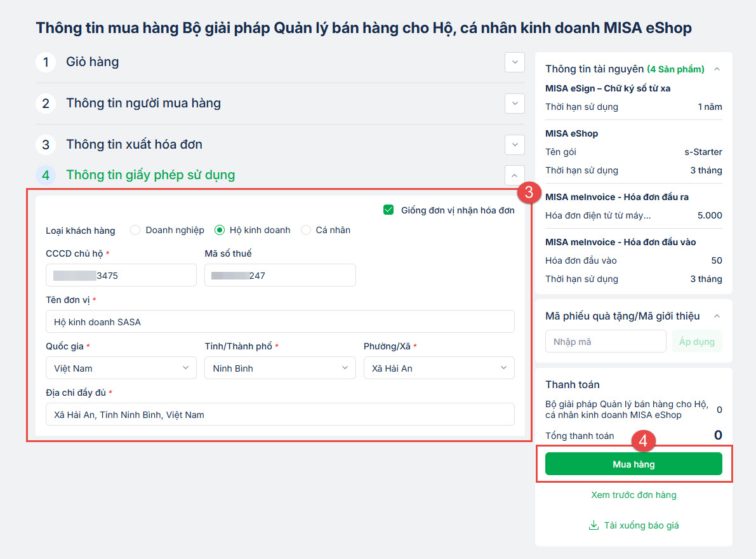Collapse the Thông tin tài nguyên panel chevron
The height and width of the screenshot is (559, 756).
717,69
